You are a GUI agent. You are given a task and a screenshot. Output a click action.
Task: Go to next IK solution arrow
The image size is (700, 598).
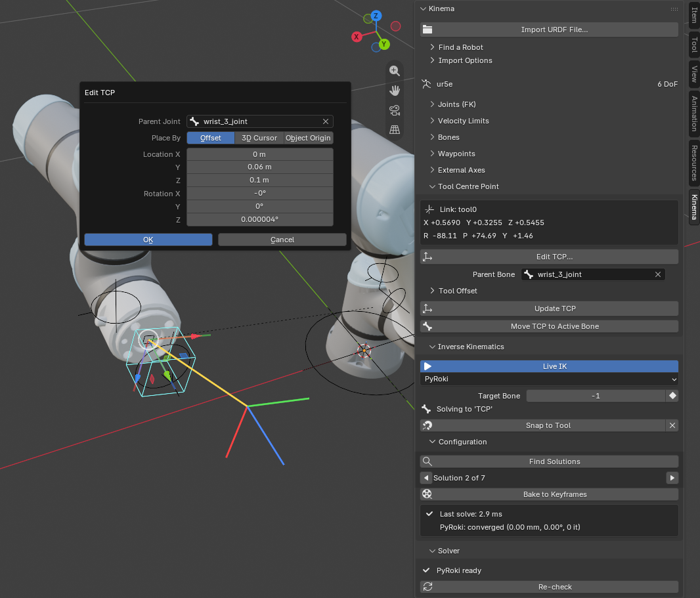point(672,478)
